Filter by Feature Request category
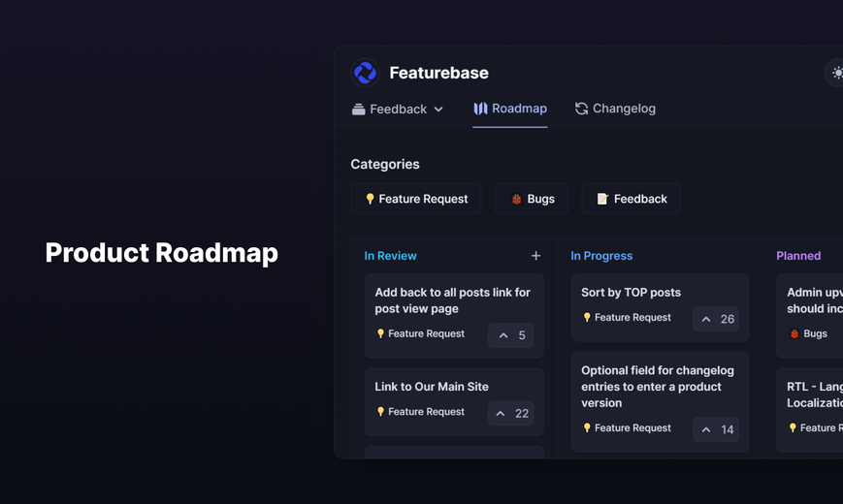This screenshot has width=843, height=504. pyautogui.click(x=416, y=199)
